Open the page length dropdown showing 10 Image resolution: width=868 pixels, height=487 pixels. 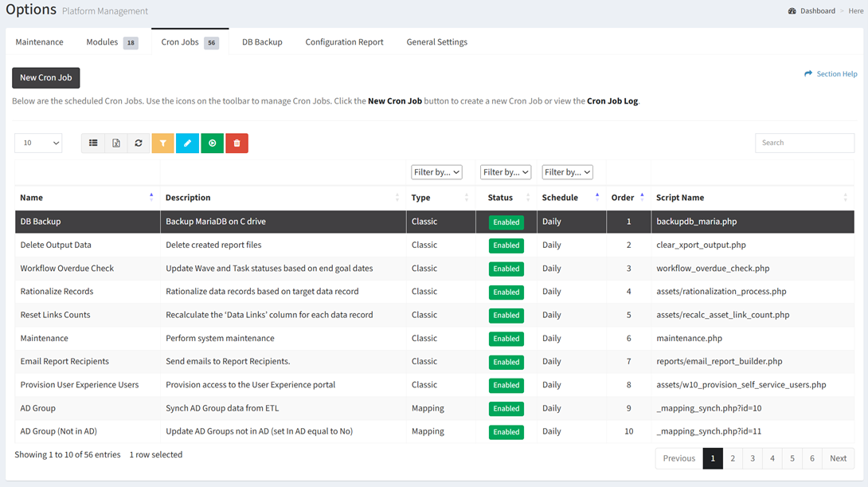click(38, 143)
